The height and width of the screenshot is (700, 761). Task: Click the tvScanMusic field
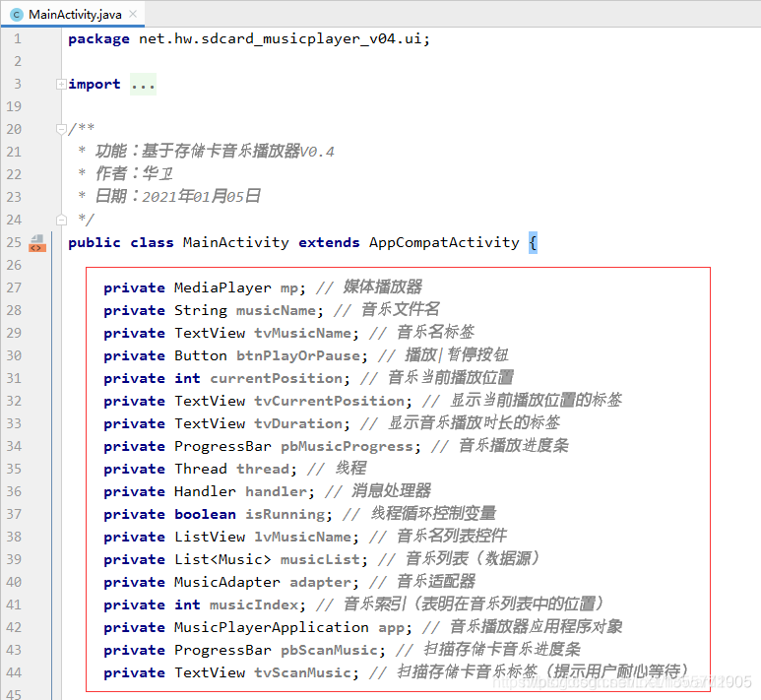point(303,672)
